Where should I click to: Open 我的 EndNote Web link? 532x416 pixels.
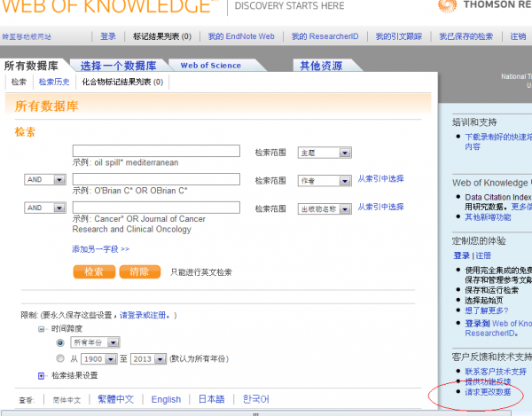[241, 36]
